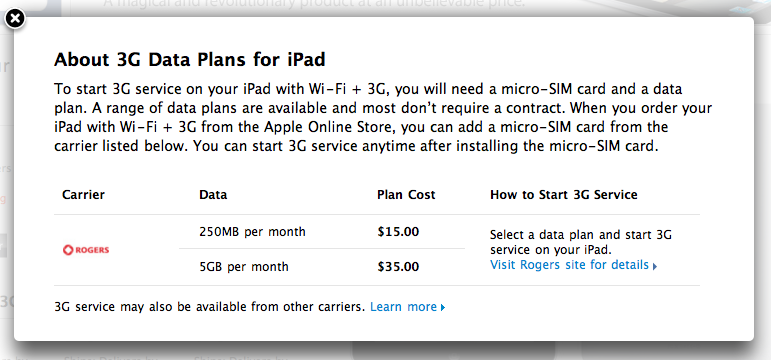Screen dimensions: 771x360
Task: Select the 250MB per month plan row
Action: tap(322, 232)
